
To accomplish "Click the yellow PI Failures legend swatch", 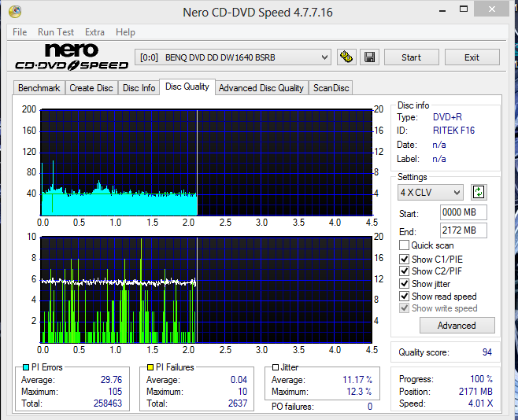I will click(150, 367).
